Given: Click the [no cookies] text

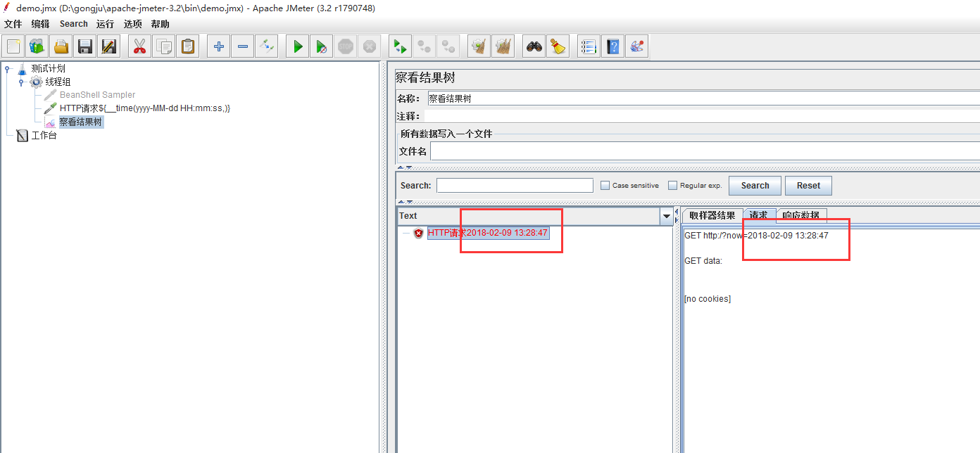Looking at the screenshot, I should click(x=708, y=299).
